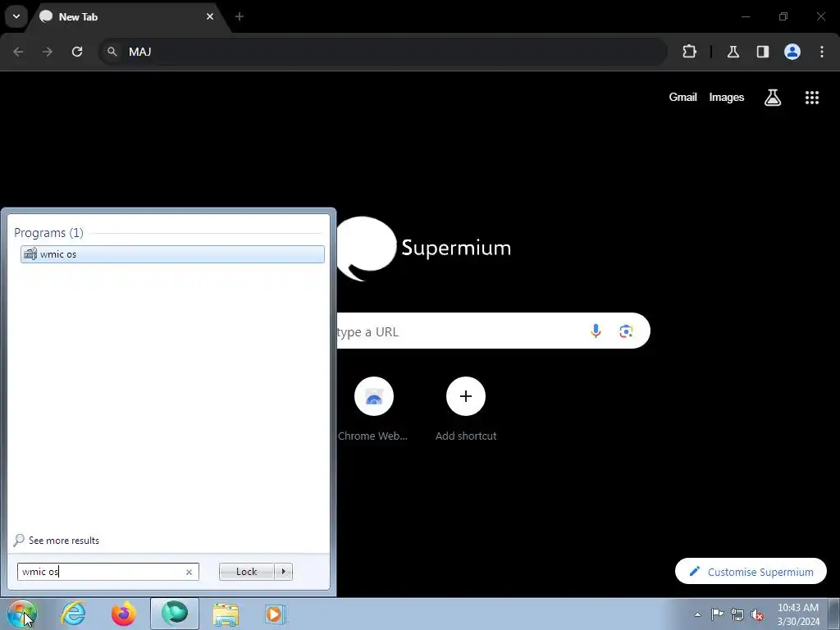Select the wmic os program result
The width and height of the screenshot is (840, 630).
click(172, 254)
